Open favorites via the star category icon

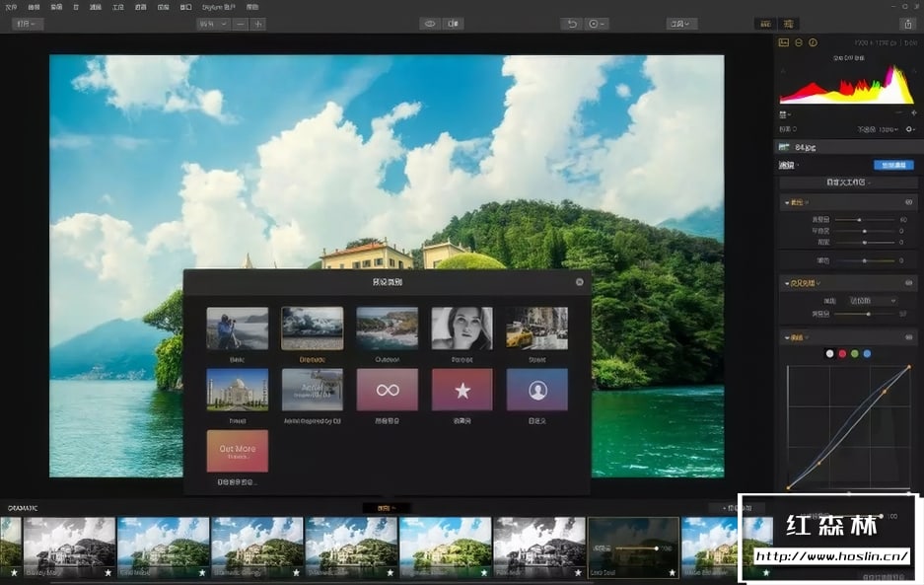[x=462, y=390]
